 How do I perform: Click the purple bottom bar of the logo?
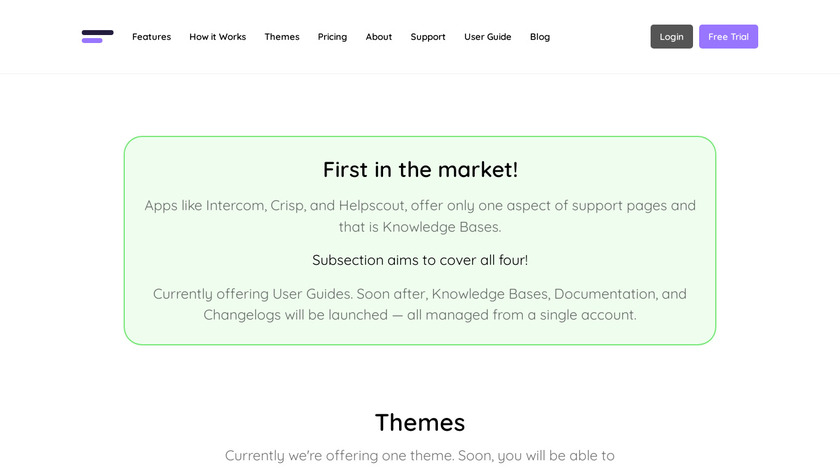92,41
